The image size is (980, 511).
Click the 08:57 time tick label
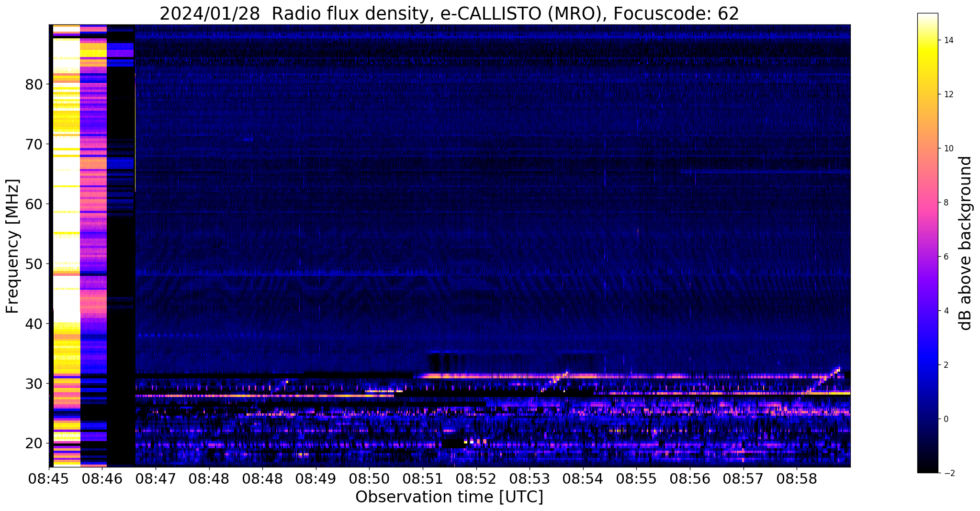743,478
